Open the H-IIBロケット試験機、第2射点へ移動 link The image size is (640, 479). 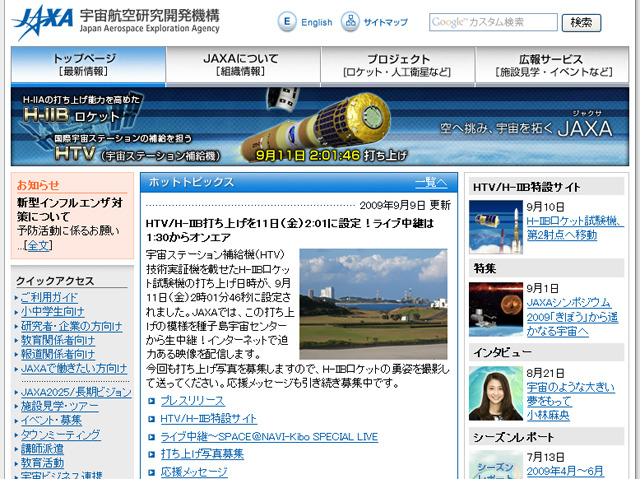(x=575, y=228)
